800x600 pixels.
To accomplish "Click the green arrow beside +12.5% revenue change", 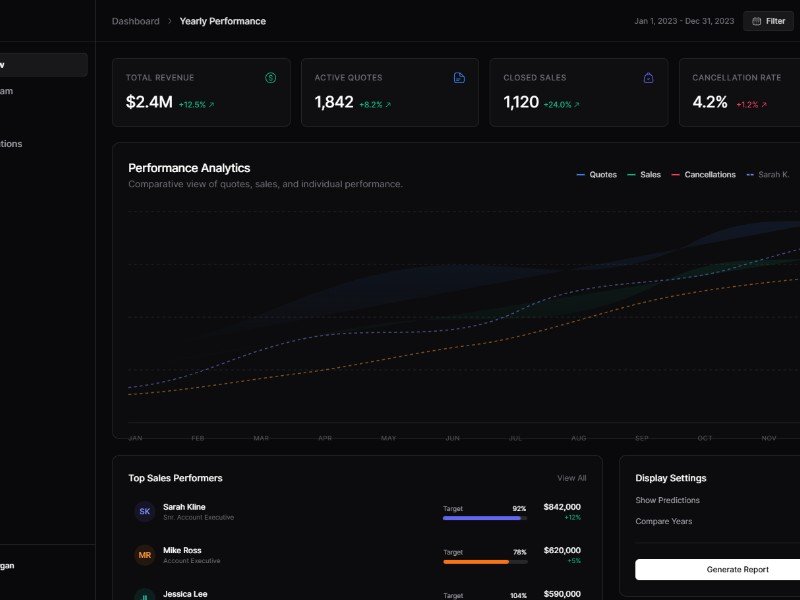I will pos(211,104).
